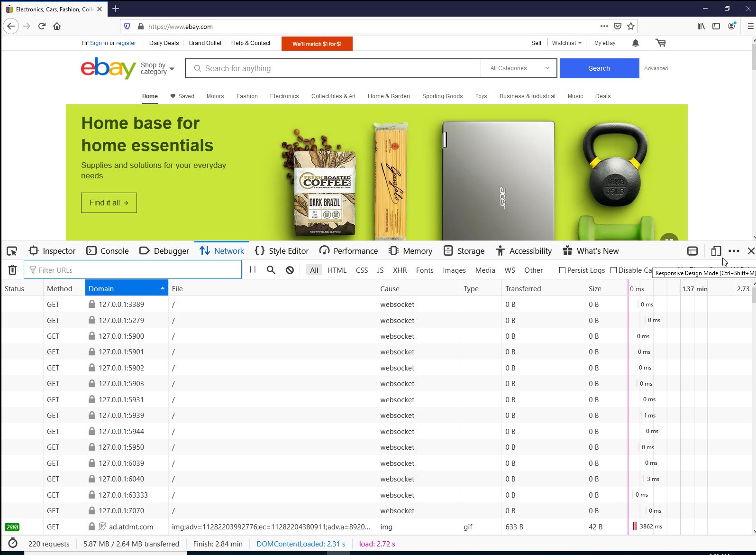Open the Library bookshelf icon
The height and width of the screenshot is (555, 756).
pyautogui.click(x=701, y=26)
